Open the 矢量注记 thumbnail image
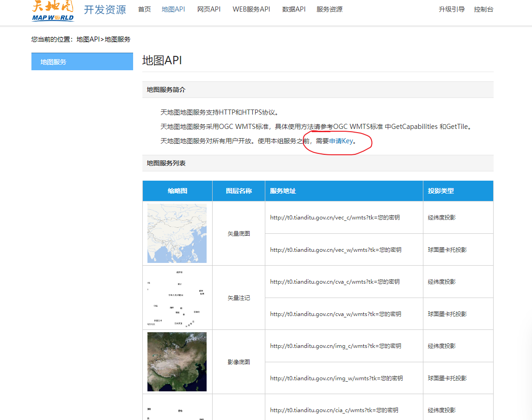 click(x=177, y=298)
